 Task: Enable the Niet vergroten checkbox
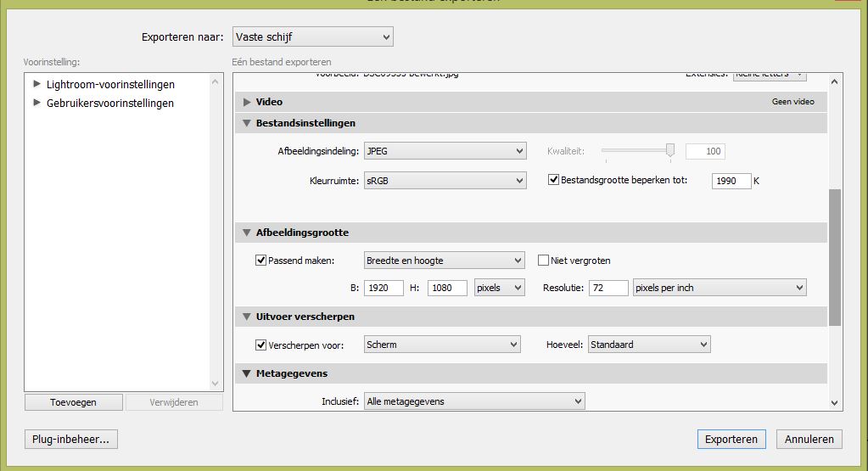click(545, 261)
